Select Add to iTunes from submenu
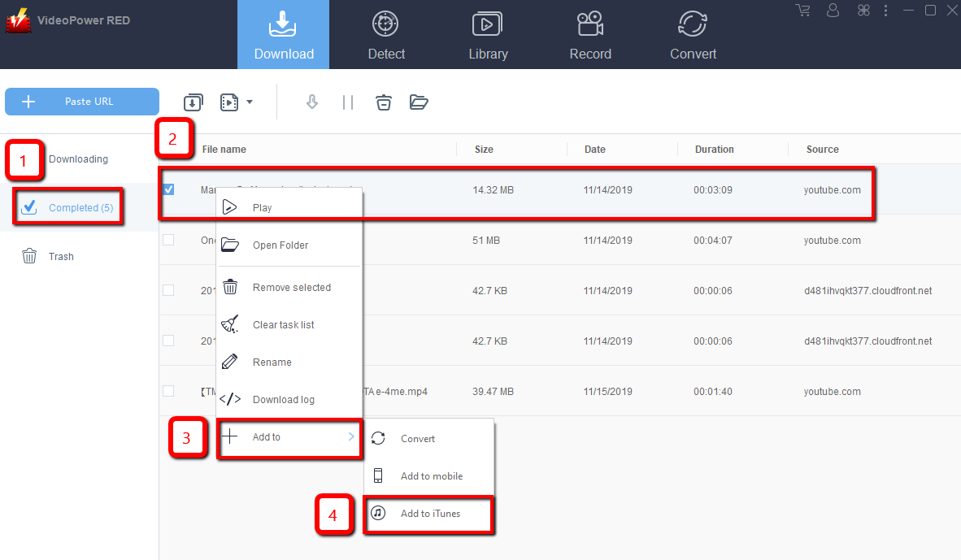The image size is (961, 560). 429,514
